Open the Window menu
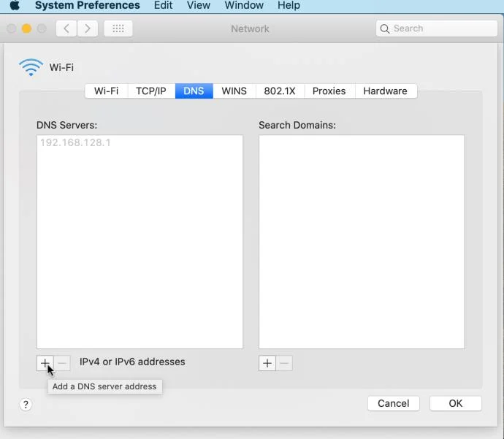The image size is (504, 439). tap(244, 5)
